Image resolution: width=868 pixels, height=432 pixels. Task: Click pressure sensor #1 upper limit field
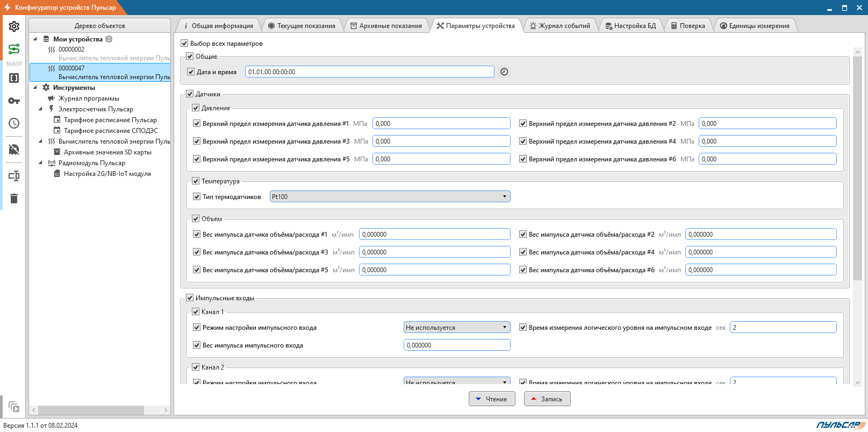441,123
